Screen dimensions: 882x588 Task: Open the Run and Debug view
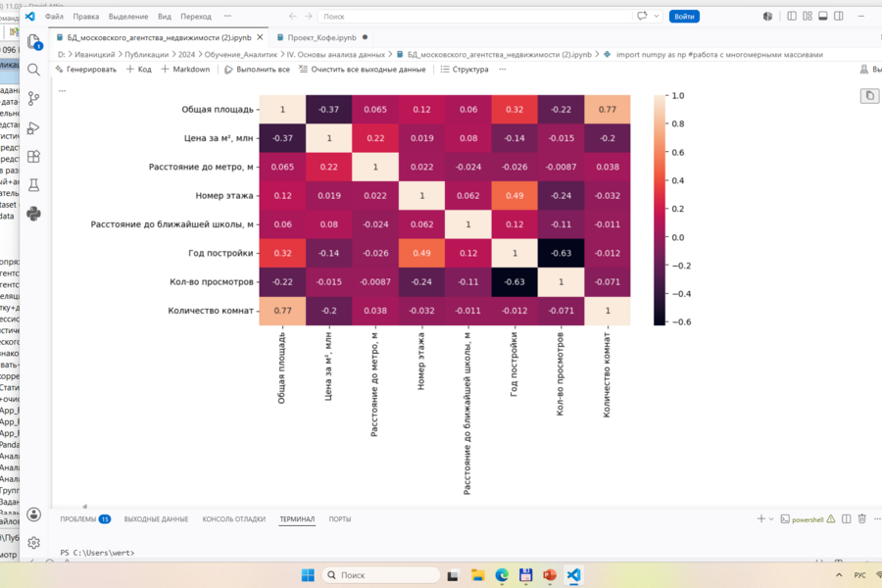[x=33, y=127]
